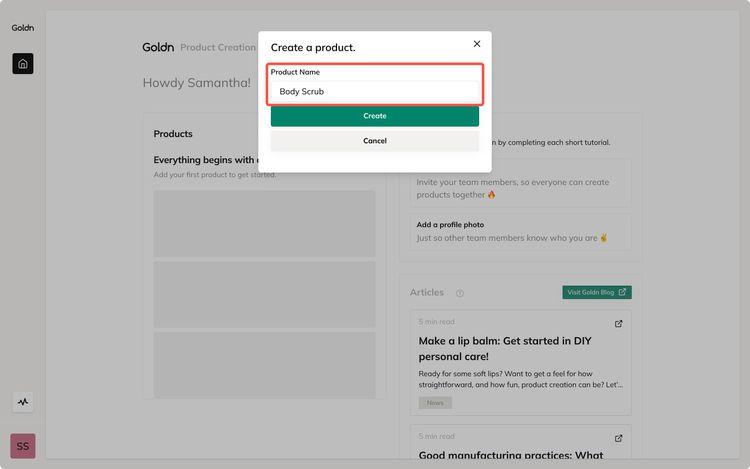This screenshot has height=469, width=750.
Task: Click the Goldn Product Creation header logo
Action: coord(158,47)
